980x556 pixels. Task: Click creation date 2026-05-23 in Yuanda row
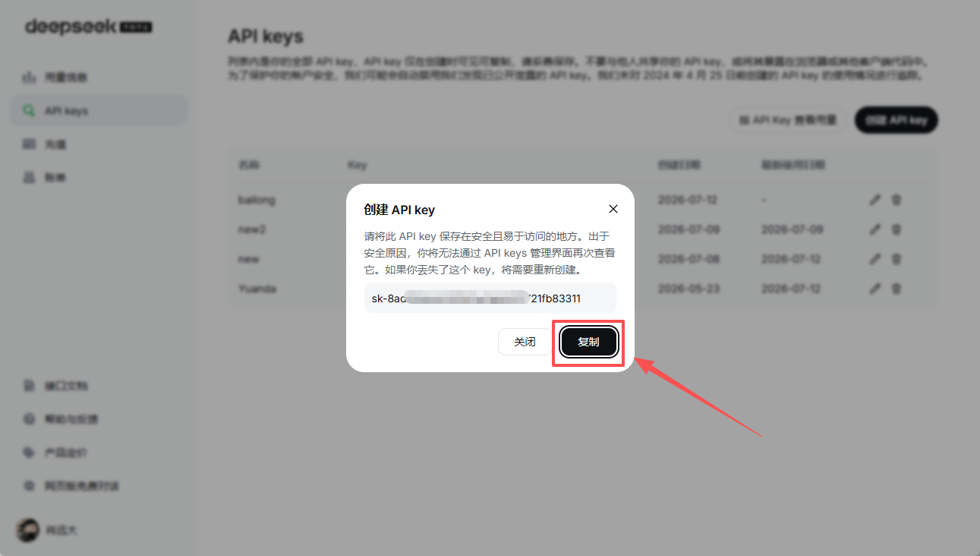pyautogui.click(x=689, y=289)
